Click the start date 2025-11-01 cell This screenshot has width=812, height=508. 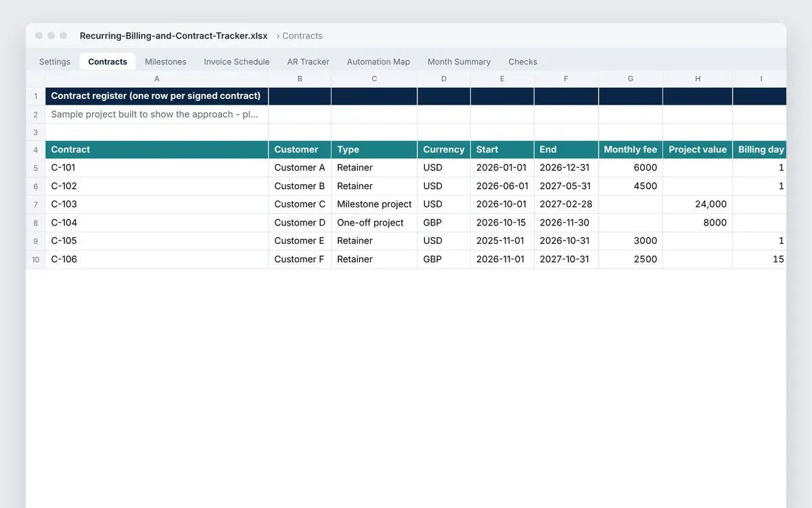(x=502, y=241)
